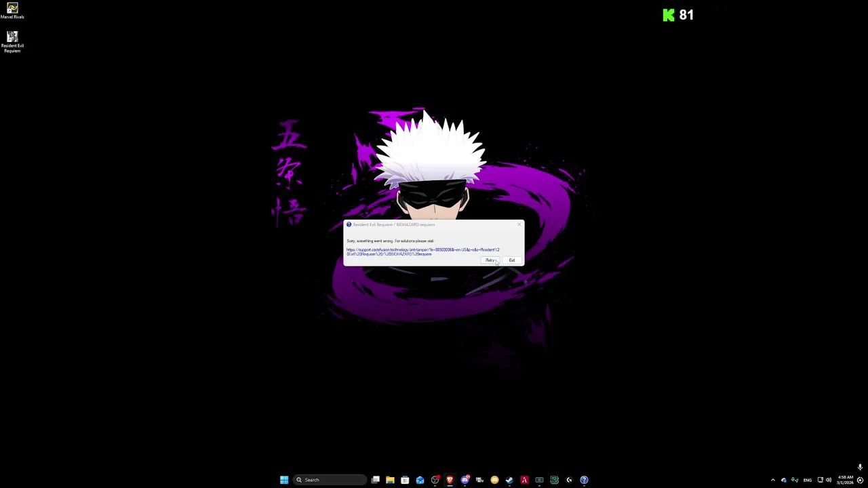The width and height of the screenshot is (868, 488).
Task: Open the green B-logo app on the taskbar
Action: (554, 480)
